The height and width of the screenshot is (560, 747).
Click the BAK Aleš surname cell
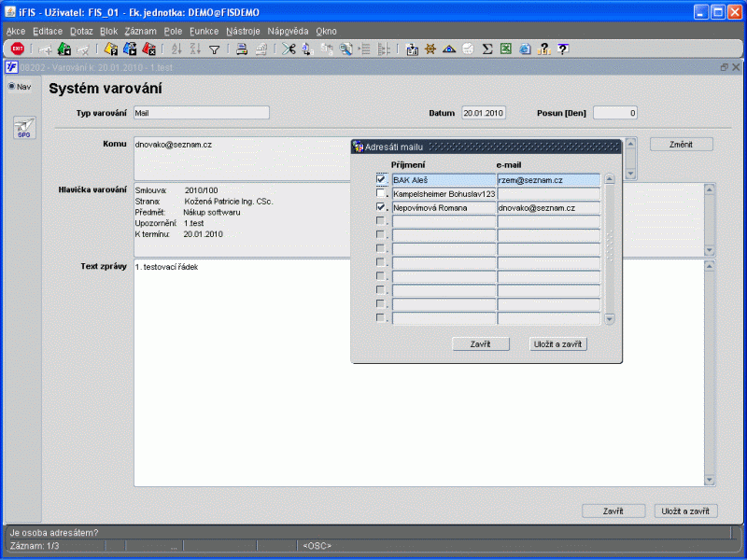point(444,180)
